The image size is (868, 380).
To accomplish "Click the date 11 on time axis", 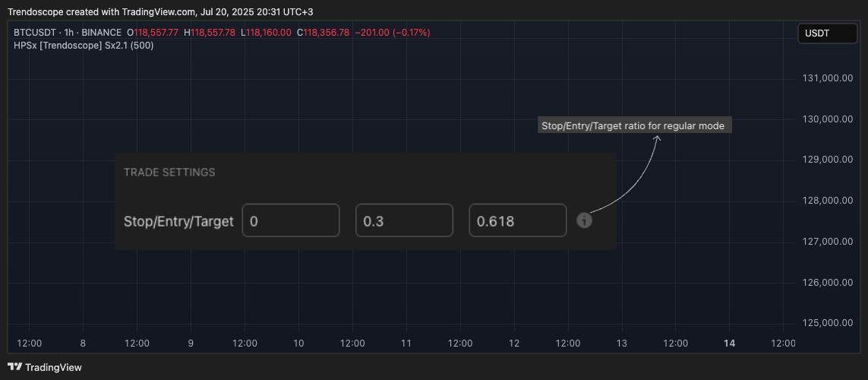I will click(x=406, y=344).
